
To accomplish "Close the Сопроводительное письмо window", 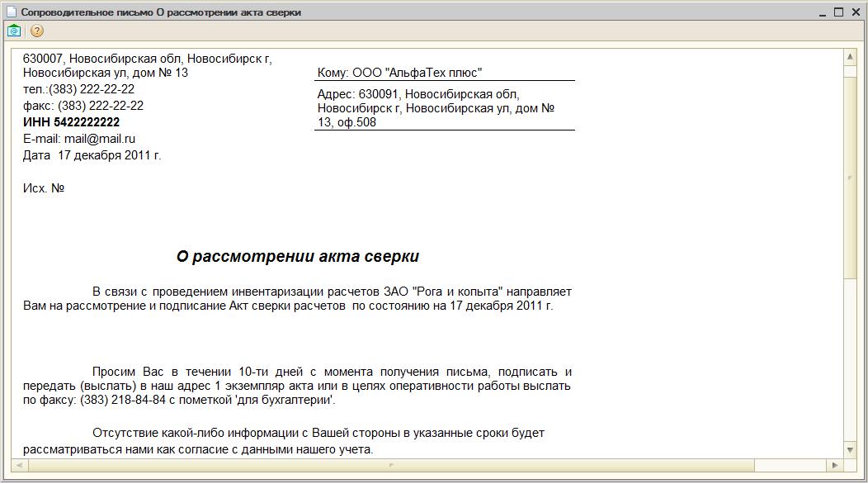I will pos(856,12).
